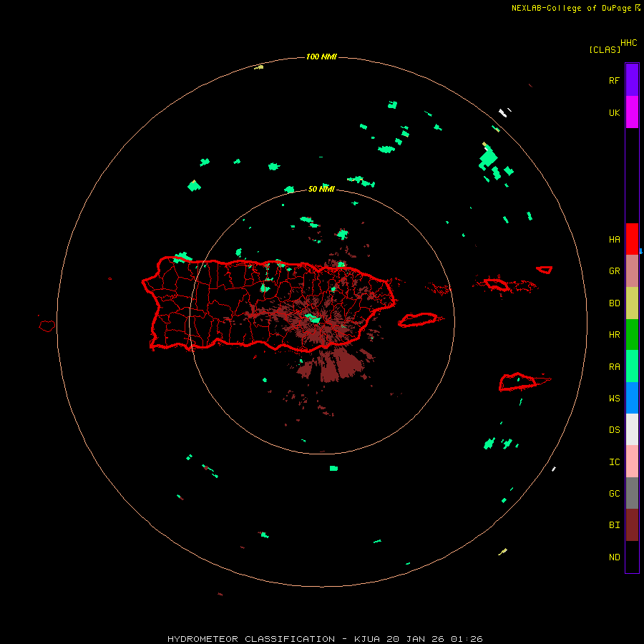This screenshot has width=644, height=644.
Task: Click the ND legend label
Action: [x=614, y=557]
